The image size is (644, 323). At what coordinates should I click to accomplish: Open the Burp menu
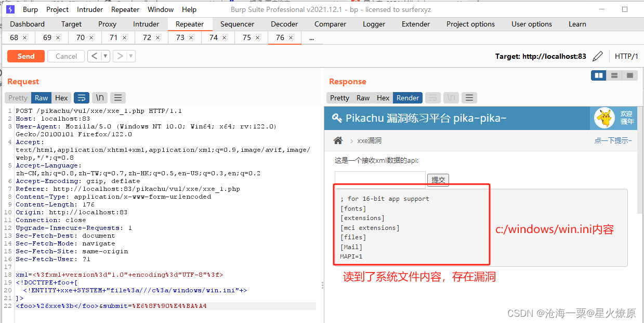[x=31, y=9]
